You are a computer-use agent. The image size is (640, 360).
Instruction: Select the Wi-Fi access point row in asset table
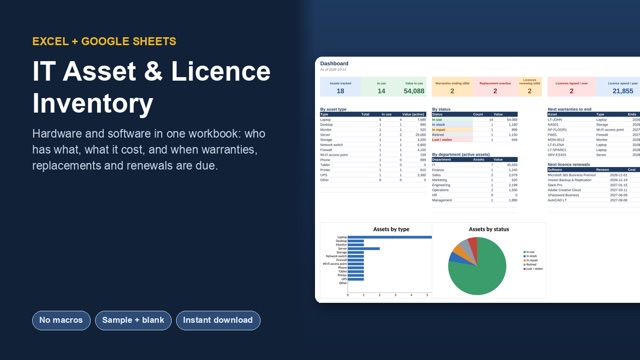[373, 155]
